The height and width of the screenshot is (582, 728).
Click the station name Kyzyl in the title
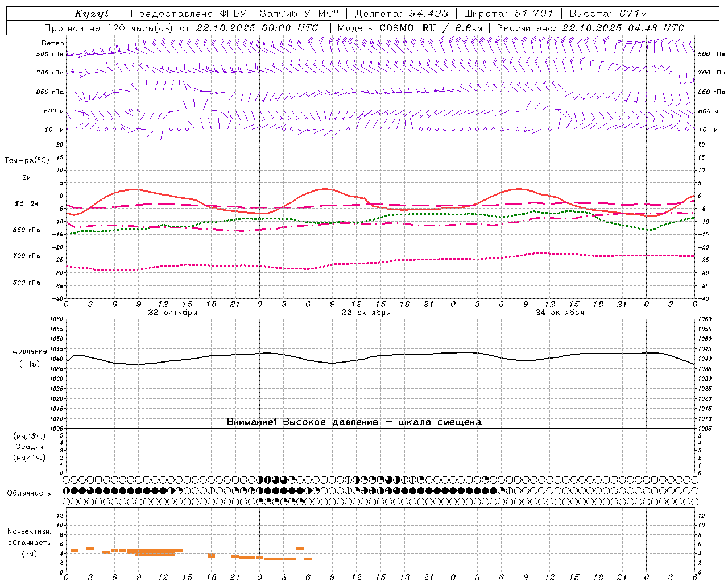click(91, 14)
